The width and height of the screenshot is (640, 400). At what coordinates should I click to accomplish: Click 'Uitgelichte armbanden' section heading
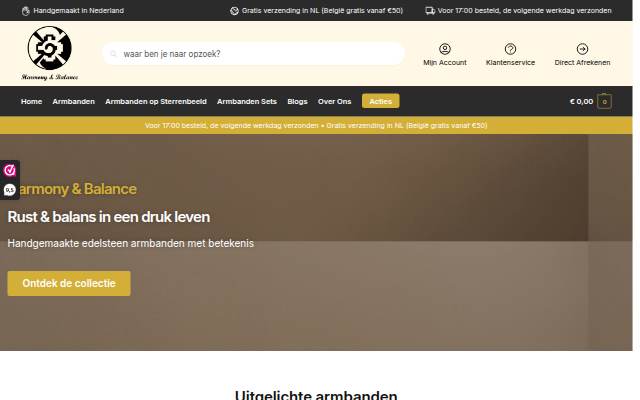(316, 395)
